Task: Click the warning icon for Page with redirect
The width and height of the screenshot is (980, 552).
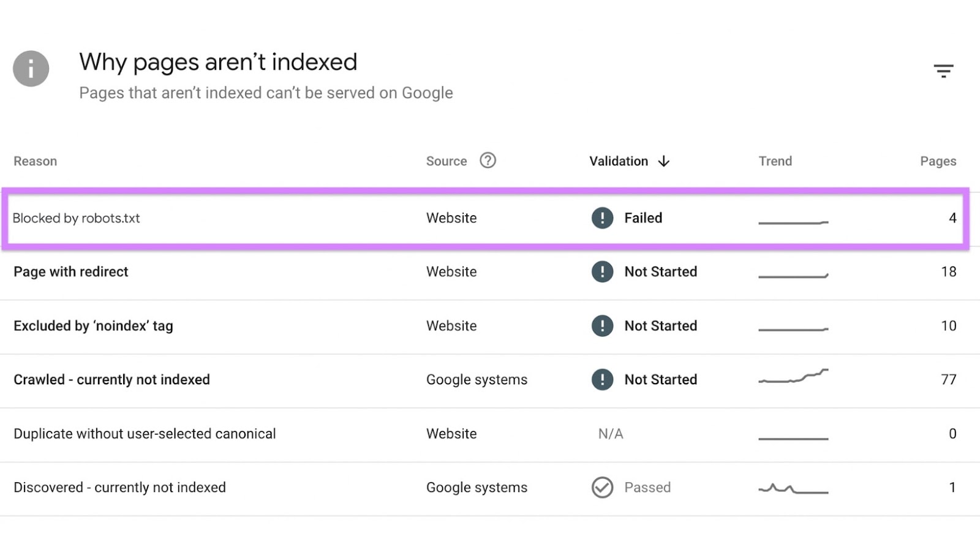Action: [x=602, y=271]
